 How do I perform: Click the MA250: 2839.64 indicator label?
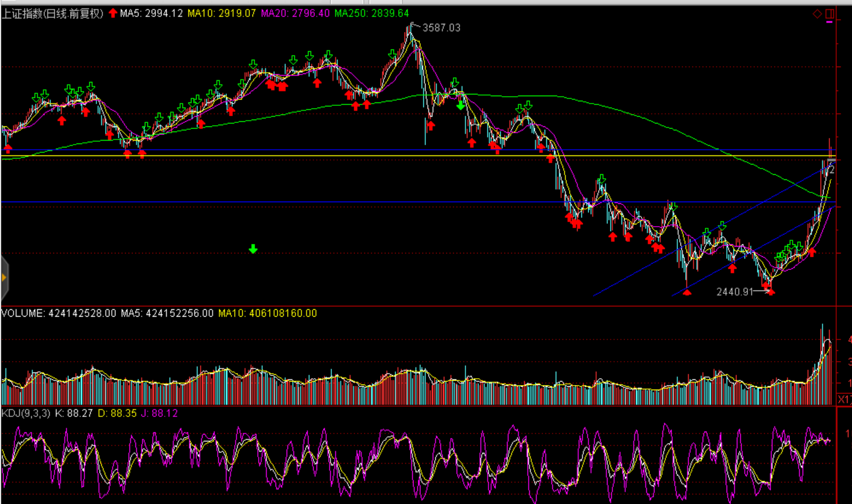click(371, 13)
